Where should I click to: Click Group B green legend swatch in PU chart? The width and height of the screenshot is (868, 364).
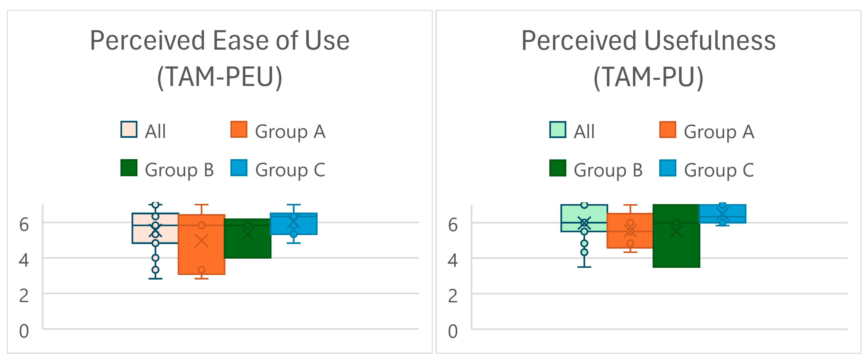[x=558, y=168]
